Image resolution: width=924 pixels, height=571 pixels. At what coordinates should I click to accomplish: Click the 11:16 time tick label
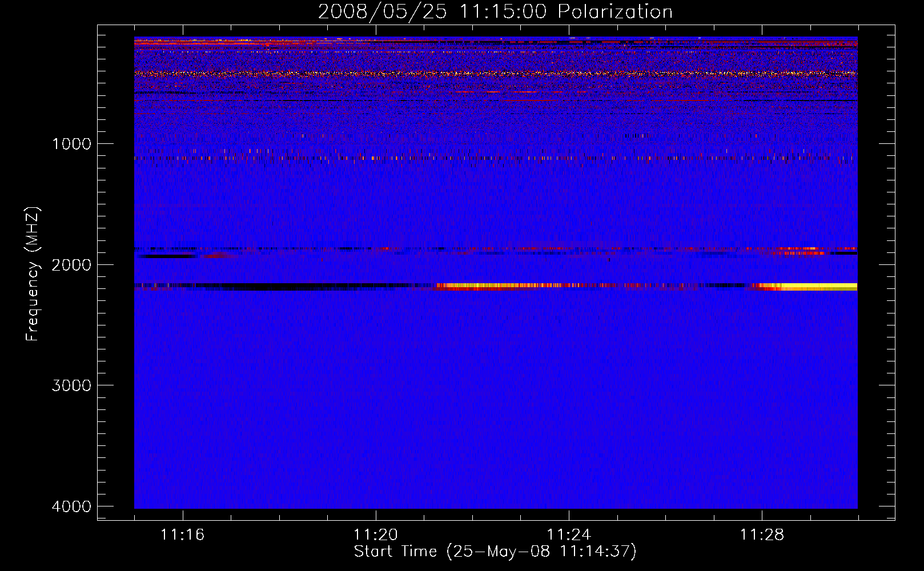pos(183,535)
